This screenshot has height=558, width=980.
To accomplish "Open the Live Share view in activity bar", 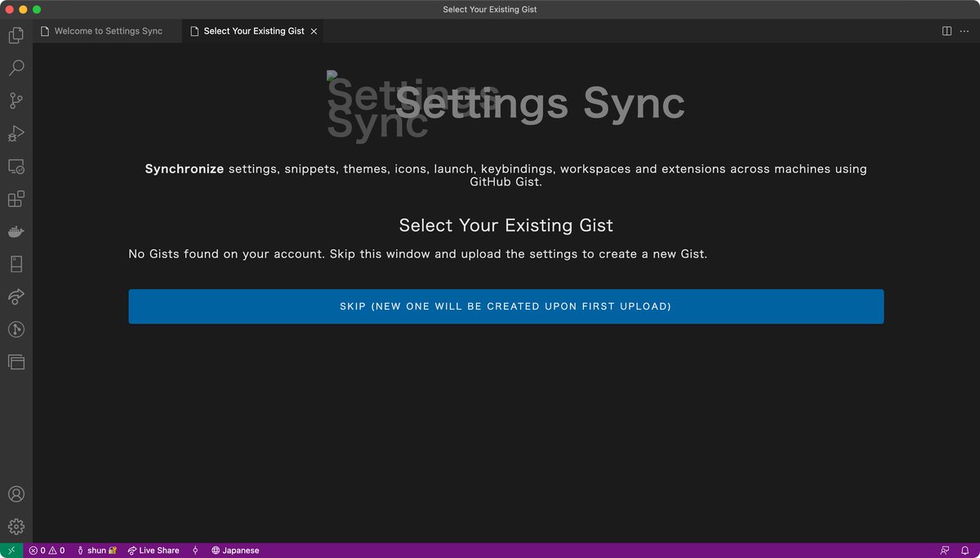I will [16, 297].
